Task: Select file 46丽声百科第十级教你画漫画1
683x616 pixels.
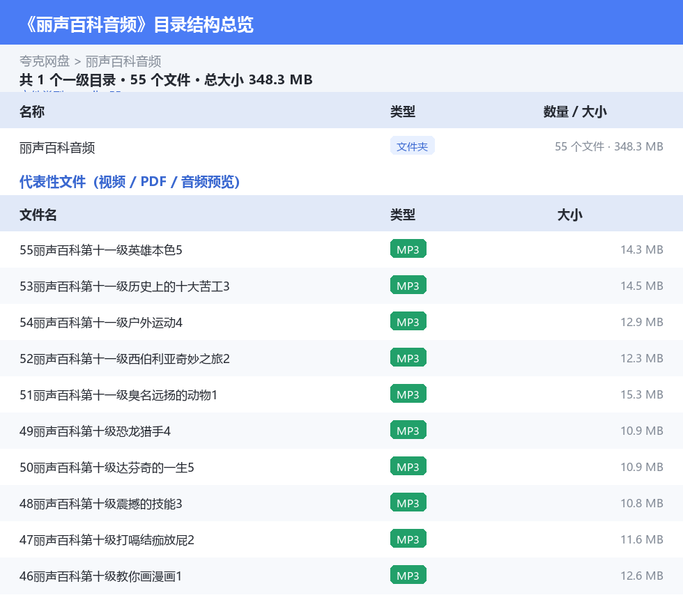Action: (x=100, y=576)
